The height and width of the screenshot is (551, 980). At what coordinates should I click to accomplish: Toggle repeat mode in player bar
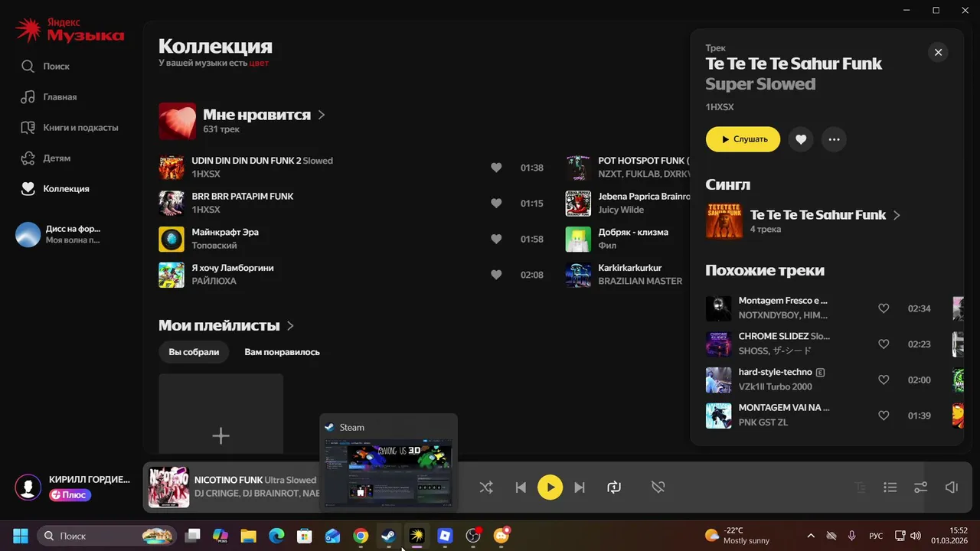614,487
